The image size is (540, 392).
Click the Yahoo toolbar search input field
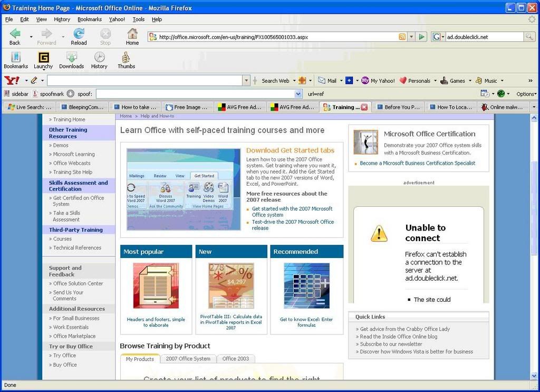tap(145, 81)
